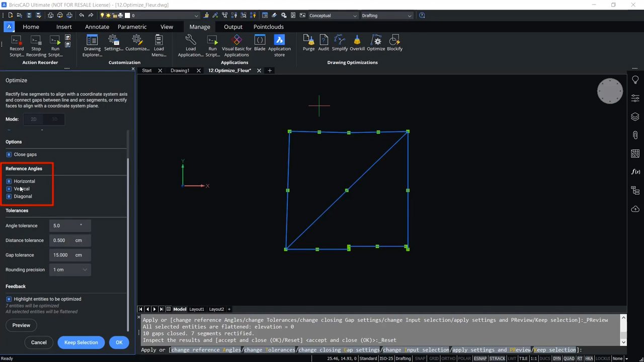Open the Parameters f(x) panel on right sidebar

point(635,172)
